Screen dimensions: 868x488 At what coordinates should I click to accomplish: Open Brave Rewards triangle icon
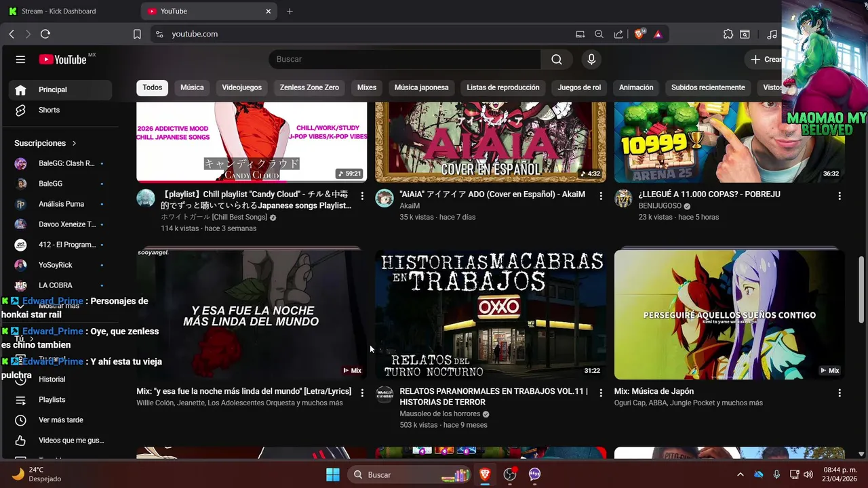[658, 34]
